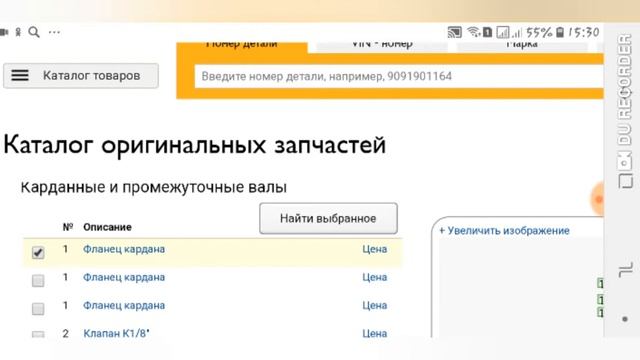Open the Каталог товаров button
Image resolution: width=640 pixels, height=360 pixels.
[81, 76]
